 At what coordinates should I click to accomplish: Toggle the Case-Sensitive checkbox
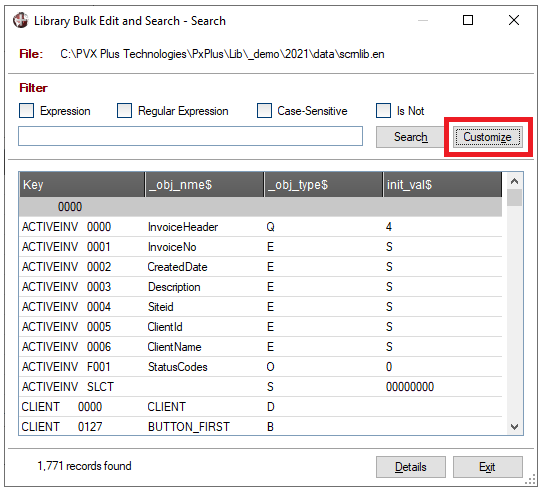(264, 111)
